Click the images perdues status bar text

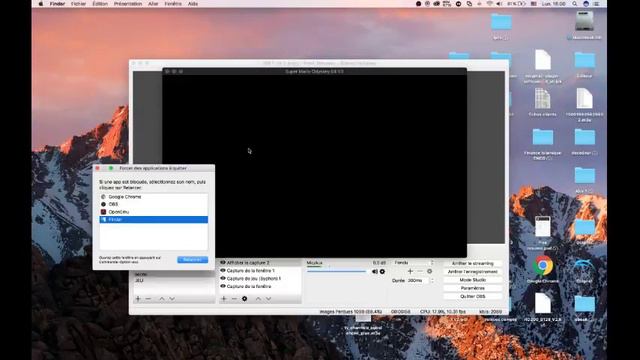point(350,311)
